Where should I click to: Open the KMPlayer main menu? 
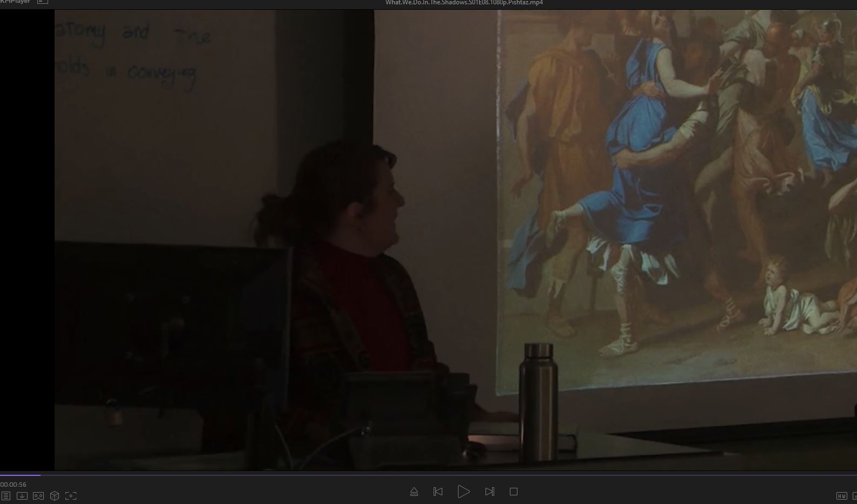[x=15, y=2]
